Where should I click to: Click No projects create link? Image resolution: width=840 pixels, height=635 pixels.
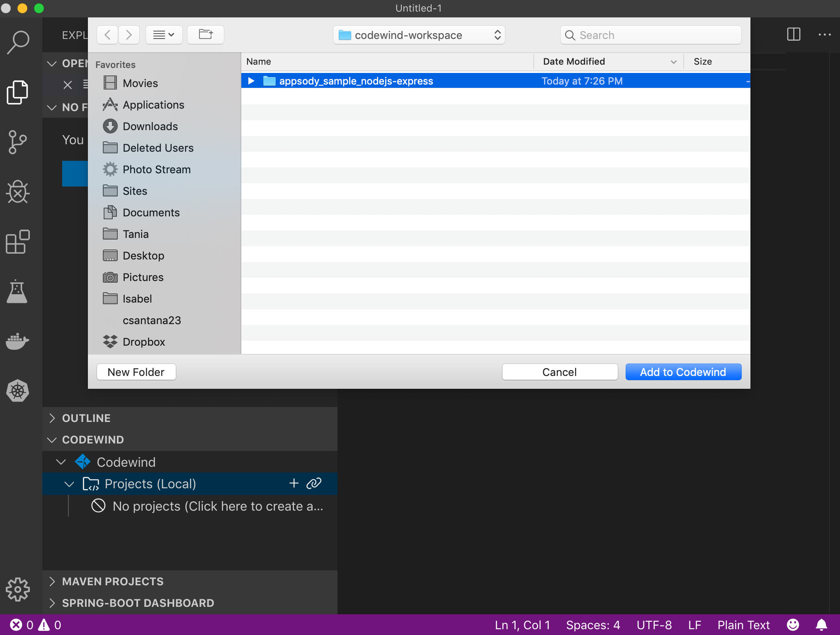(x=218, y=506)
